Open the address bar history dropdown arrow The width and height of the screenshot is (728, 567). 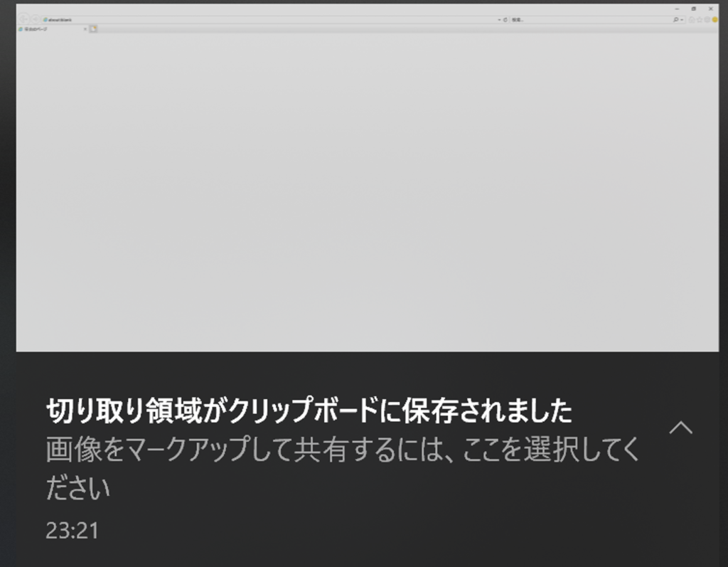(498, 19)
